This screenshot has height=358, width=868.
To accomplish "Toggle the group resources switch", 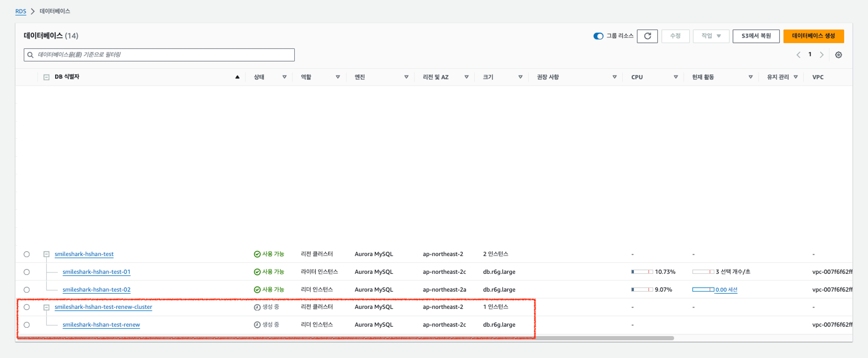I will point(598,36).
